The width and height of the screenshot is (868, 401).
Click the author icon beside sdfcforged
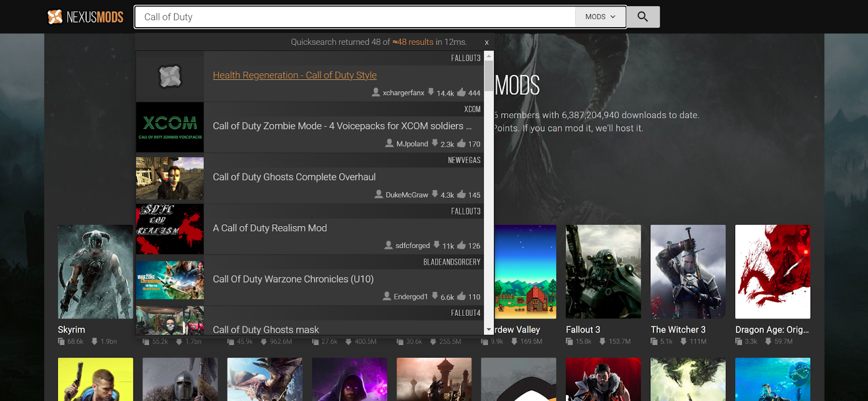[x=388, y=245]
